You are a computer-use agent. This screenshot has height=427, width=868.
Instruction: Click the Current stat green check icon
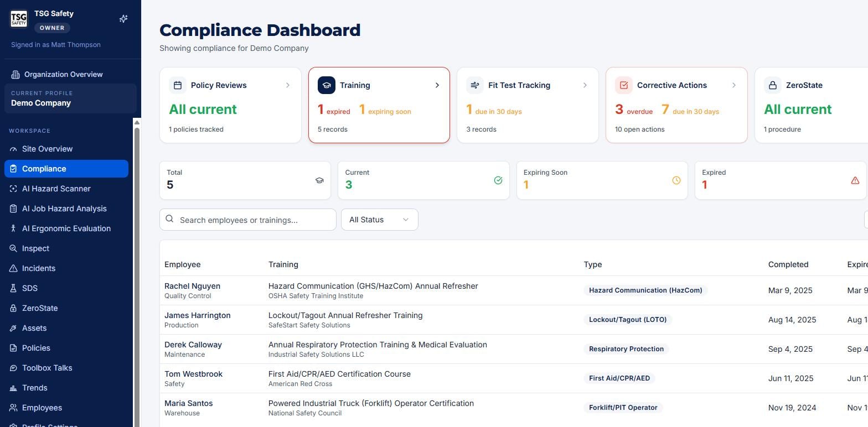[498, 180]
